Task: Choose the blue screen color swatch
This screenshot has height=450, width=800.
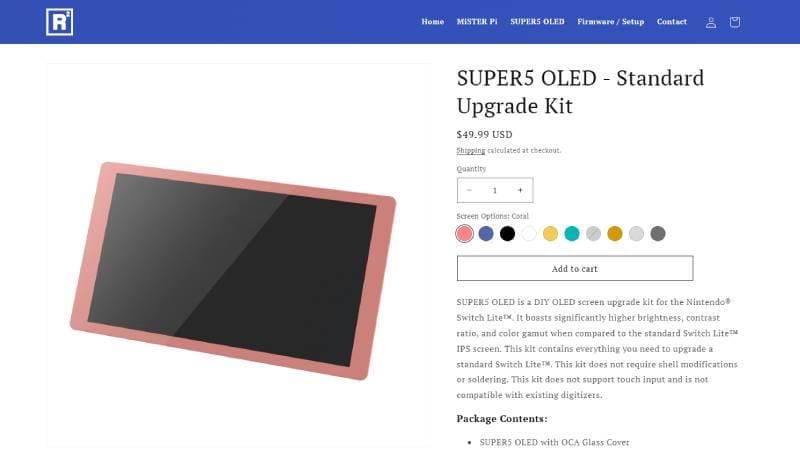Action: pos(486,234)
